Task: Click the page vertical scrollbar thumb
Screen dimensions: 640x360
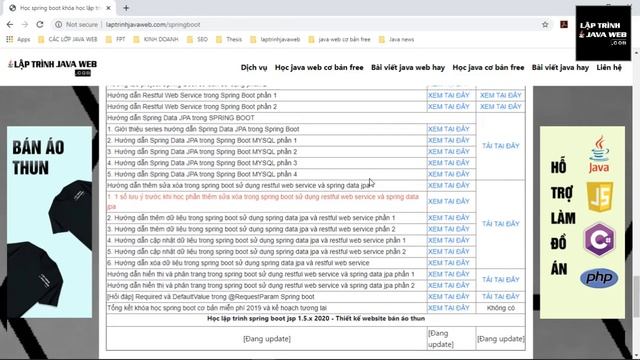Action: (636, 296)
